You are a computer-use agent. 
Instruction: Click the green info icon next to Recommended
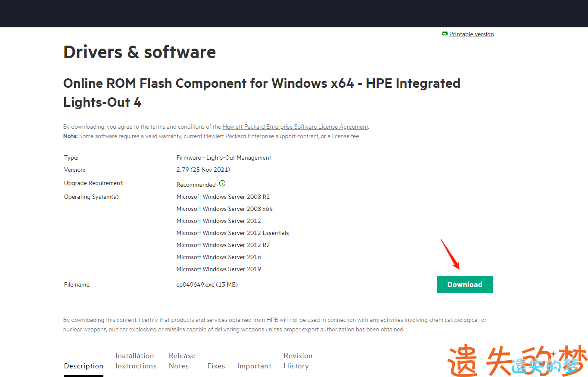[222, 183]
